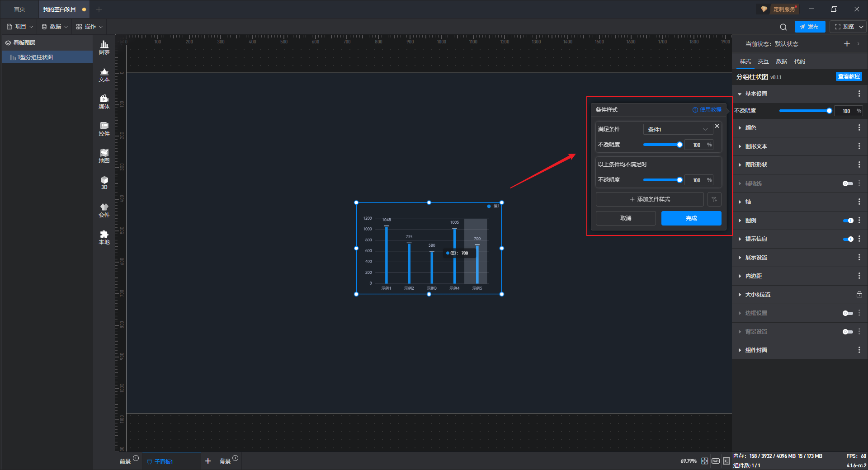Adjust the 基本设置 不透明度 slider

[x=805, y=111]
